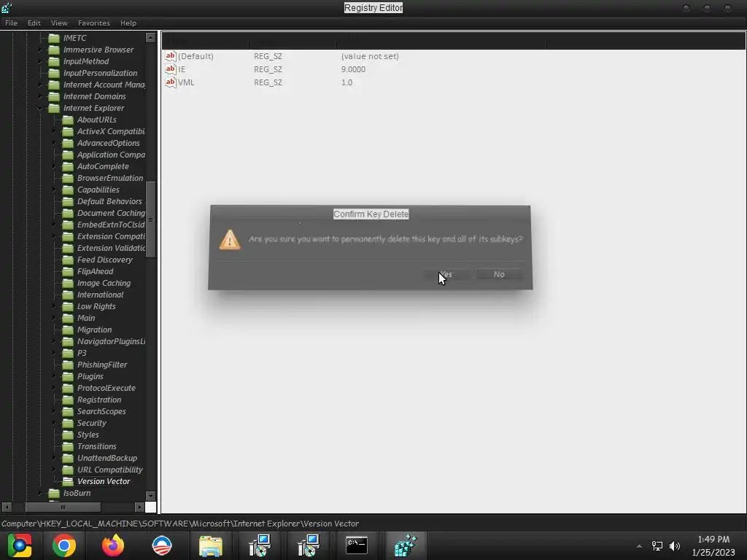Image resolution: width=747 pixels, height=560 pixels.
Task: Select the Registration key label
Action: tap(99, 400)
